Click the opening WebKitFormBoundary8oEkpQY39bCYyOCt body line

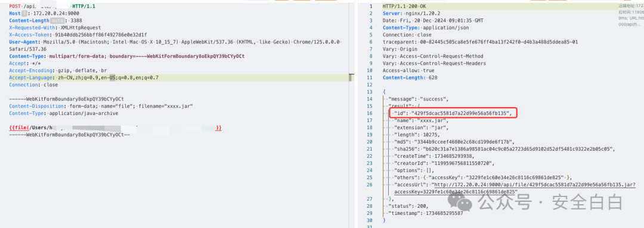(x=67, y=99)
